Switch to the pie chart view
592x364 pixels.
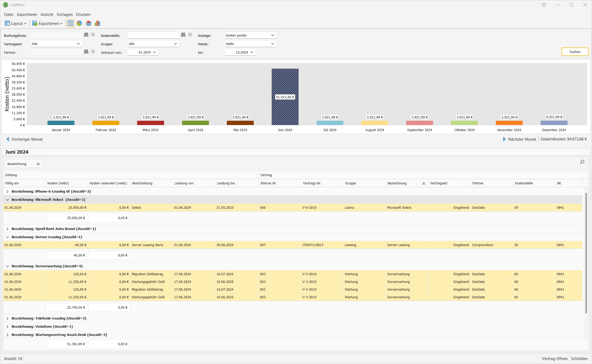point(79,23)
